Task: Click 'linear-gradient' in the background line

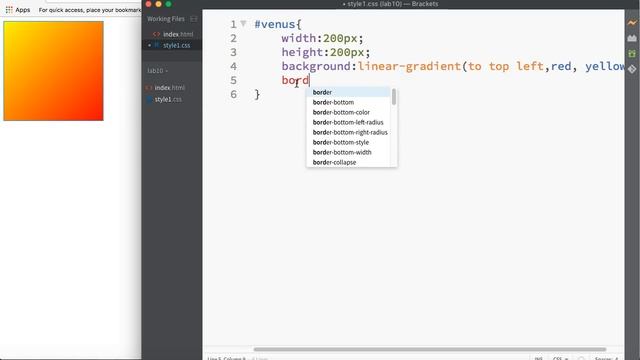Action: [409, 66]
